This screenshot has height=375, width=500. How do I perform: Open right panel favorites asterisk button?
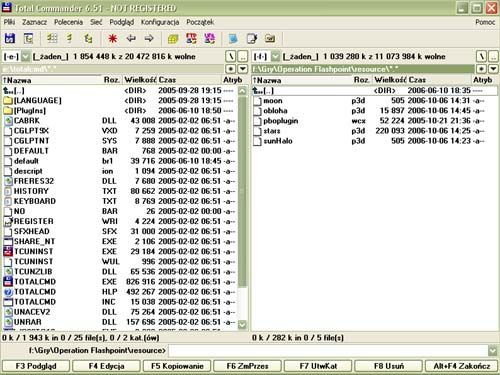[481, 69]
